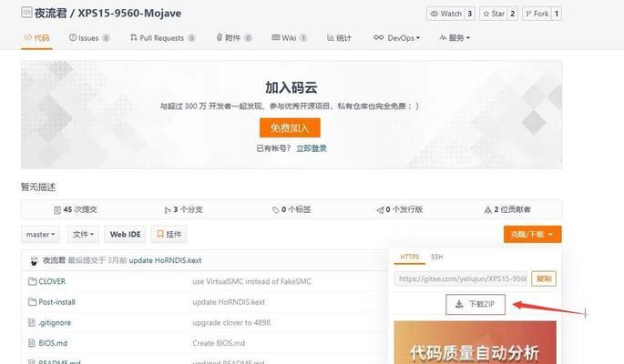View the 3 个分支 branches
The width and height of the screenshot is (624, 364).
(183, 209)
